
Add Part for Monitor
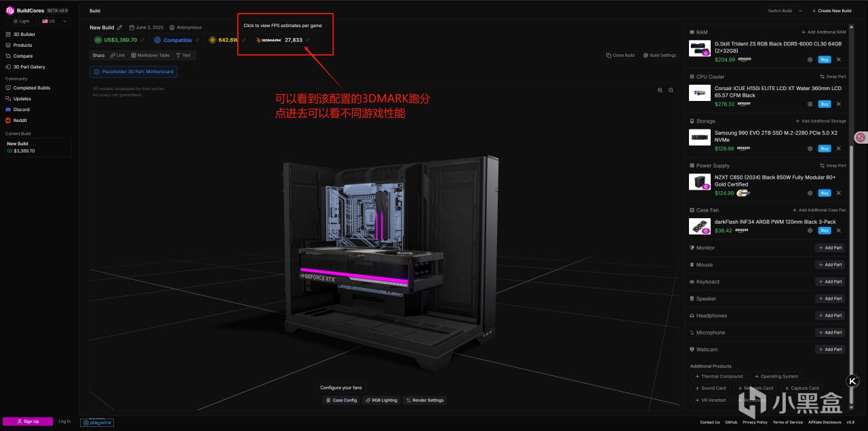point(830,248)
